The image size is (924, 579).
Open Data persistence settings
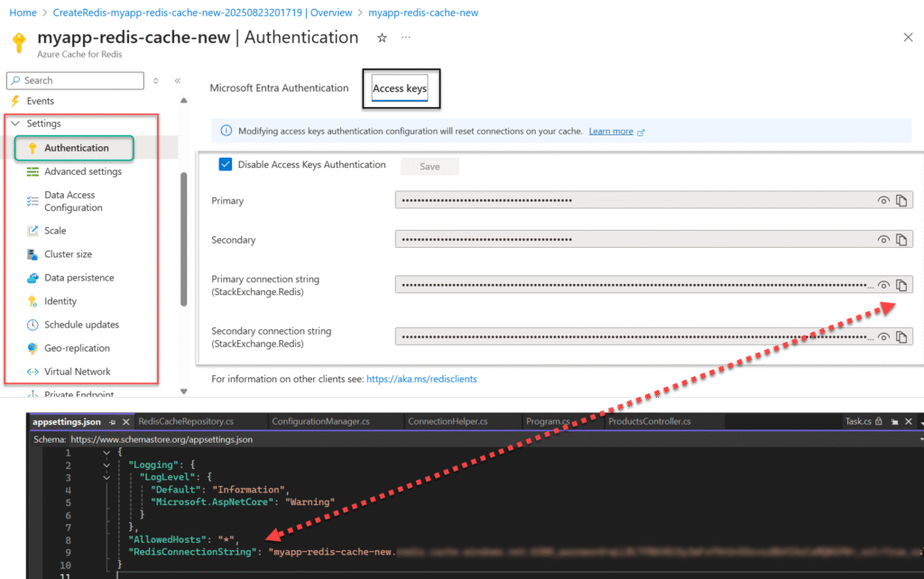click(x=79, y=278)
